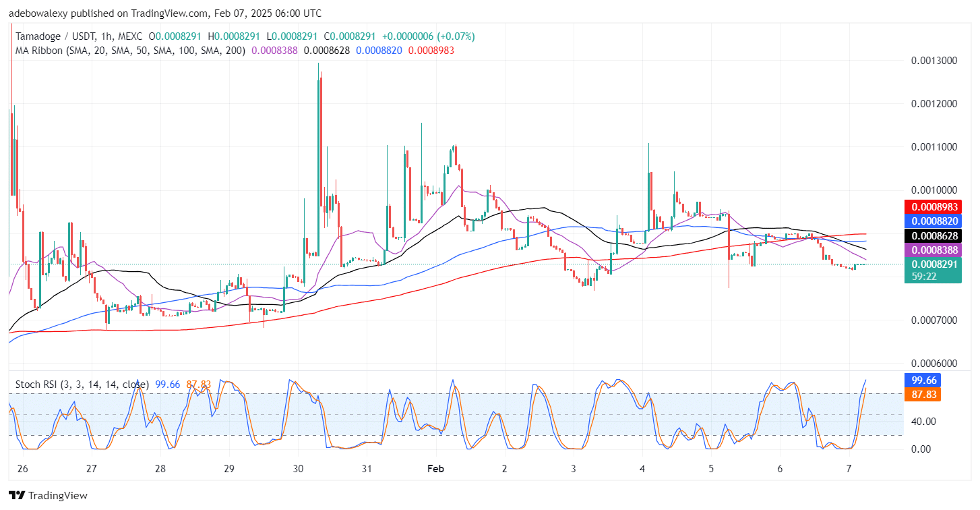This screenshot has height=510, width=980.
Task: Click the Feb label on time axis
Action: (436, 469)
